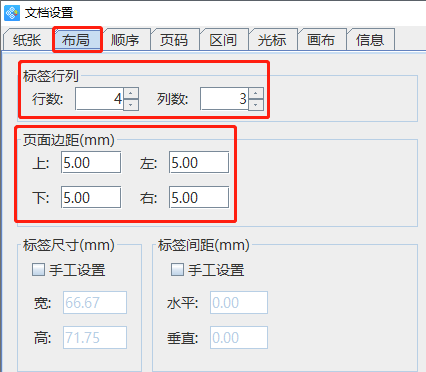This screenshot has width=426, height=372.
Task: Select the 布局 tab
Action: [76, 40]
